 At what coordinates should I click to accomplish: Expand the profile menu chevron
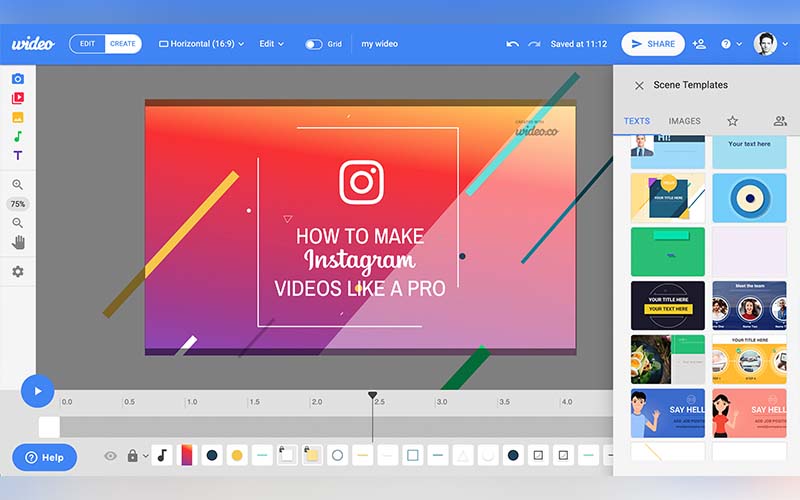coord(786,44)
